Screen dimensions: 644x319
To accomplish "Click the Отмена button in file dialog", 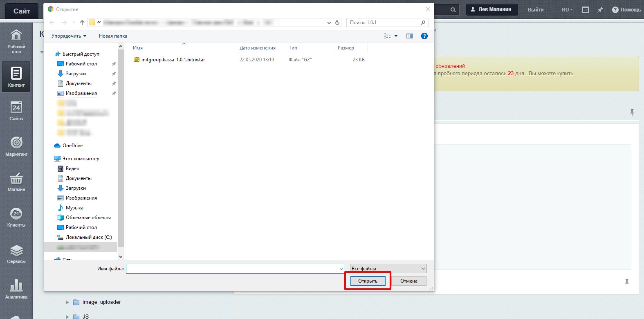I will (409, 281).
